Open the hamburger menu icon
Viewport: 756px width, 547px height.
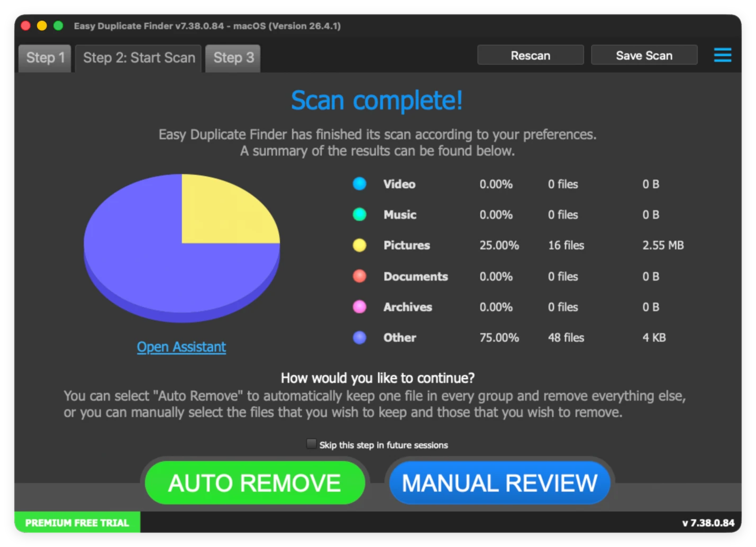722,55
